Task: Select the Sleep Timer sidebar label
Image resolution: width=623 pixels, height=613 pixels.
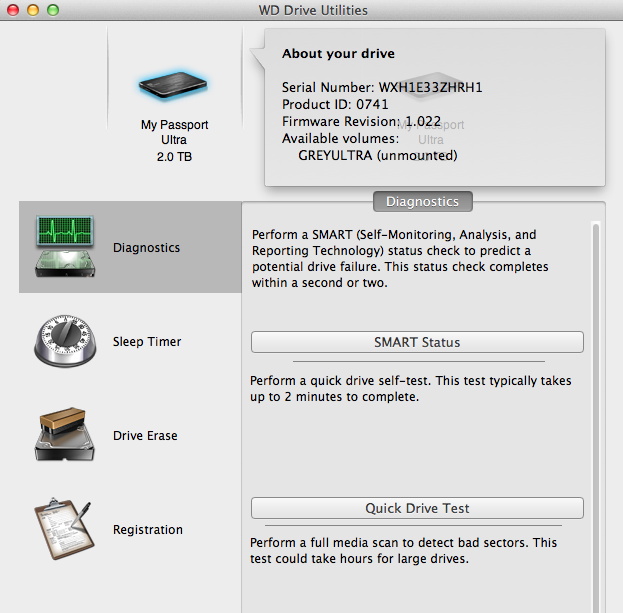Action: click(147, 342)
